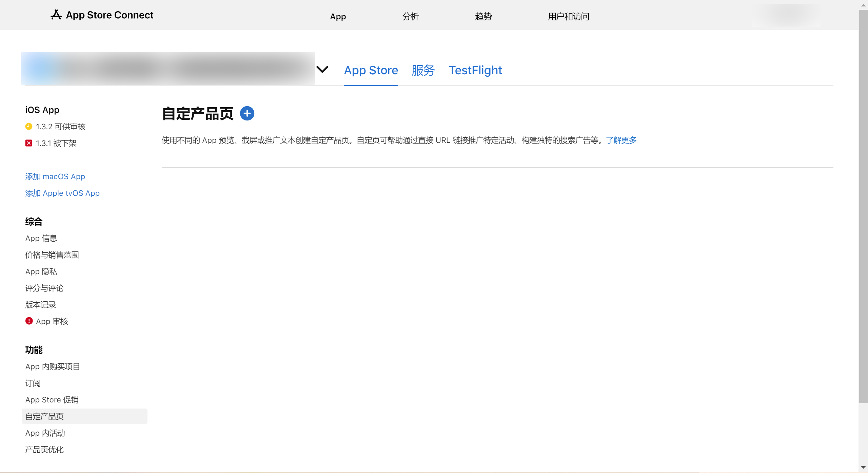Click the yellow status icon for version 1.3.2
Screen dimensions: 868x473
[29, 127]
